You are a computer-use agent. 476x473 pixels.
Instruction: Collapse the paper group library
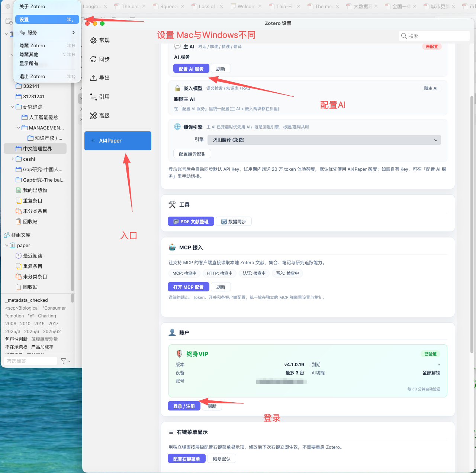(x=7, y=245)
